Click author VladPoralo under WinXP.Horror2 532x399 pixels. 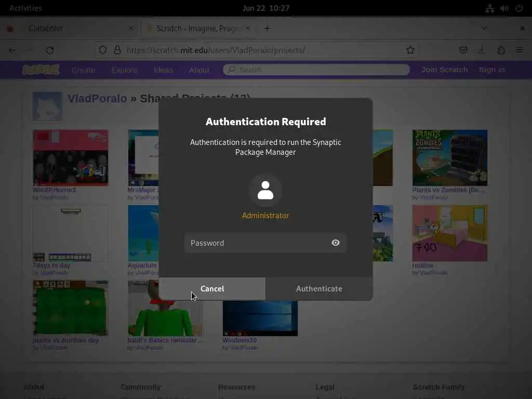pos(54,197)
